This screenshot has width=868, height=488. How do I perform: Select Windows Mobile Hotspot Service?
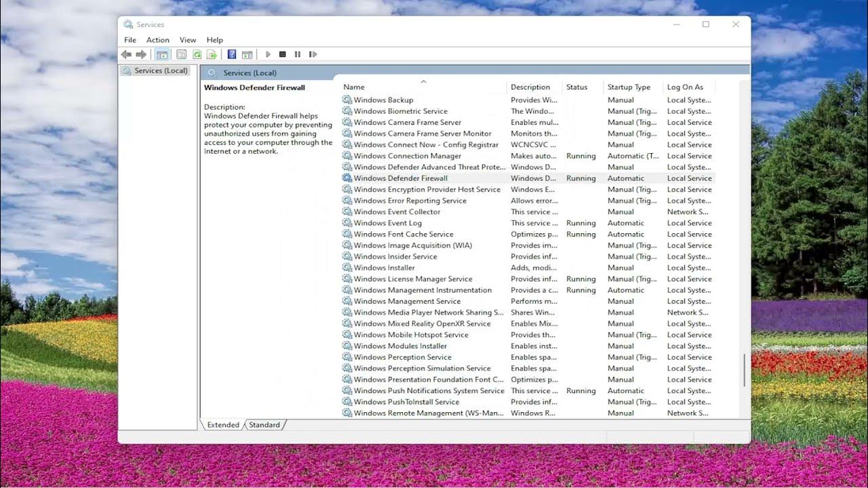click(x=528, y=335)
